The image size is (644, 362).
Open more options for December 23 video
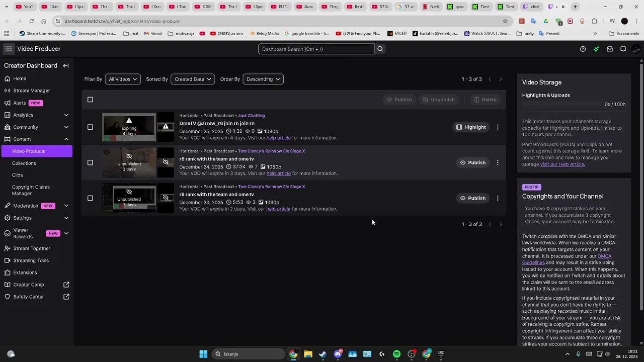[x=498, y=198]
